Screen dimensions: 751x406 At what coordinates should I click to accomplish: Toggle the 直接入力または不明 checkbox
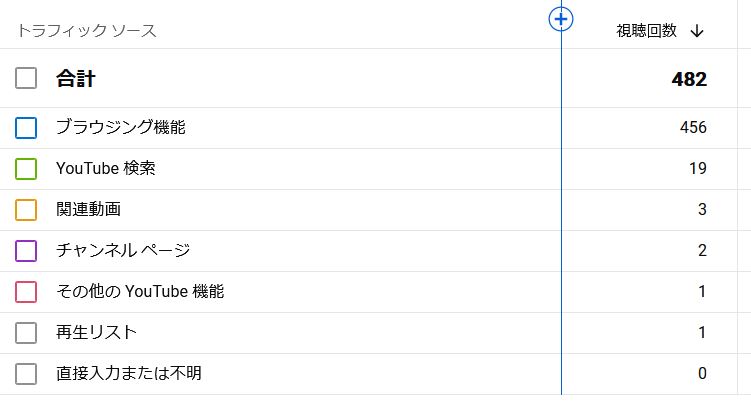[27, 374]
